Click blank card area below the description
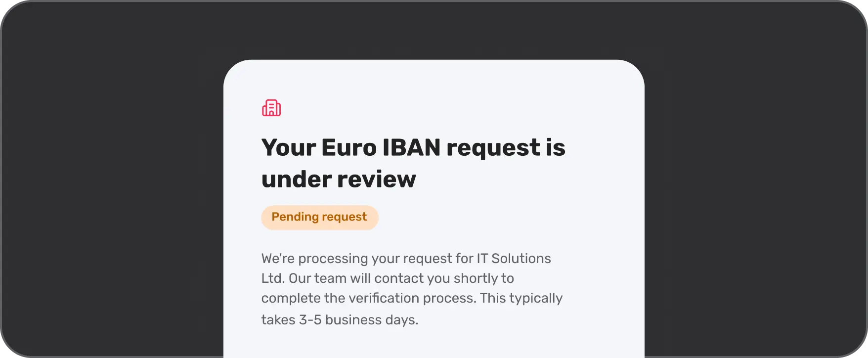The width and height of the screenshot is (868, 358). tap(434, 344)
